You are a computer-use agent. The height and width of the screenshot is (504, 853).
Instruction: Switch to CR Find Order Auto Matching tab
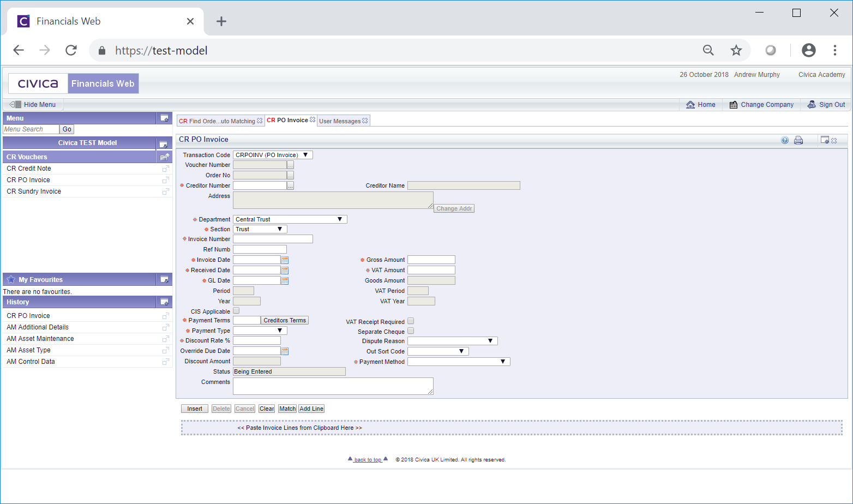217,121
